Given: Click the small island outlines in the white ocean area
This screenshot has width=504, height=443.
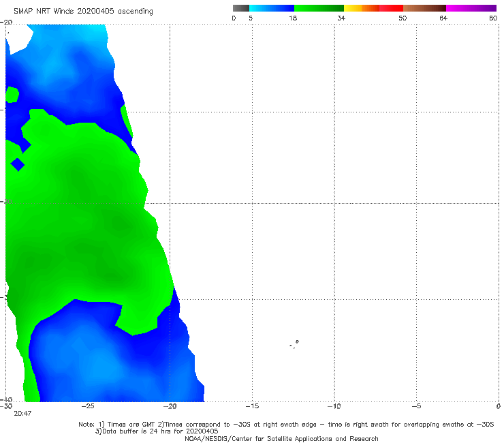Looking at the screenshot, I should pyautogui.click(x=294, y=344).
